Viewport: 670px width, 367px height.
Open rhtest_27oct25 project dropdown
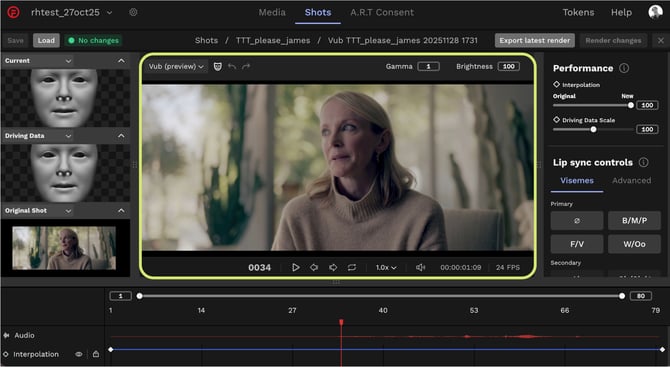[x=109, y=13]
